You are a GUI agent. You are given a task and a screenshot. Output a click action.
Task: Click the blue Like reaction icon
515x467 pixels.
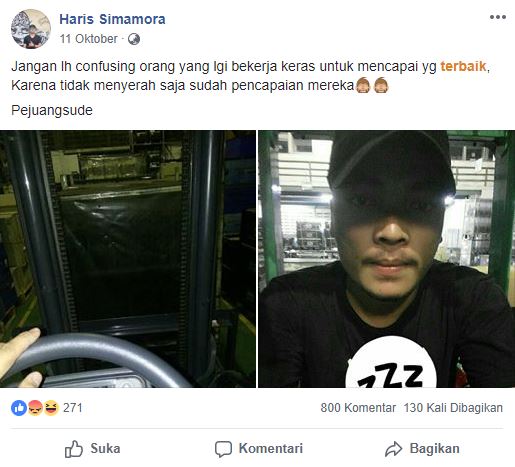(x=19, y=408)
